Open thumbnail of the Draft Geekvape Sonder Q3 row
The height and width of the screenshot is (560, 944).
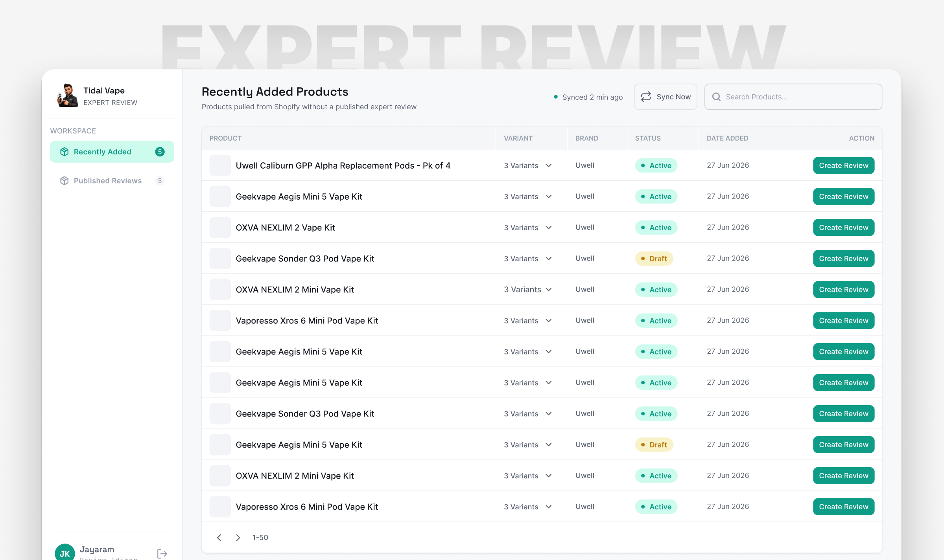pos(220,259)
